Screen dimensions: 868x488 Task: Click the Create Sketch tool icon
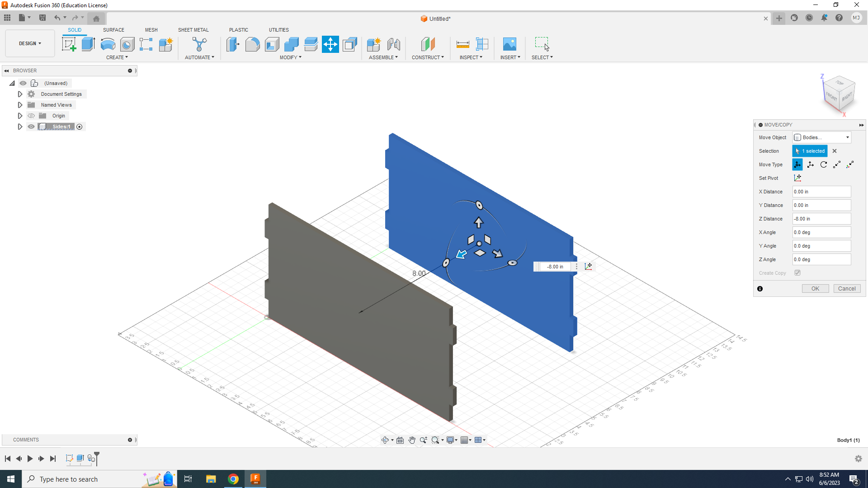click(x=69, y=44)
